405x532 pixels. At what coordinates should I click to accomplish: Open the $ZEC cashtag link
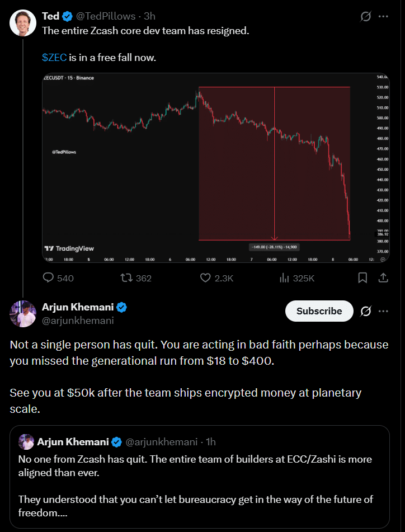(54, 58)
